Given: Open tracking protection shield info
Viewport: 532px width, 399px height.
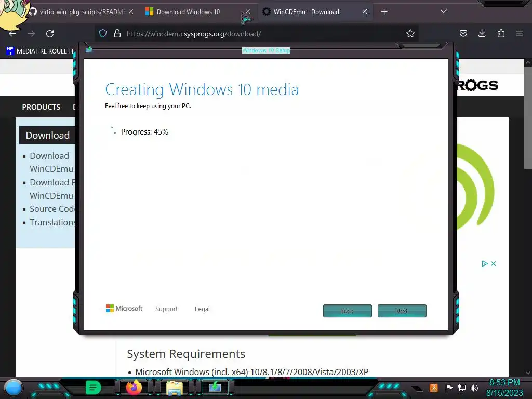Looking at the screenshot, I should 103,34.
